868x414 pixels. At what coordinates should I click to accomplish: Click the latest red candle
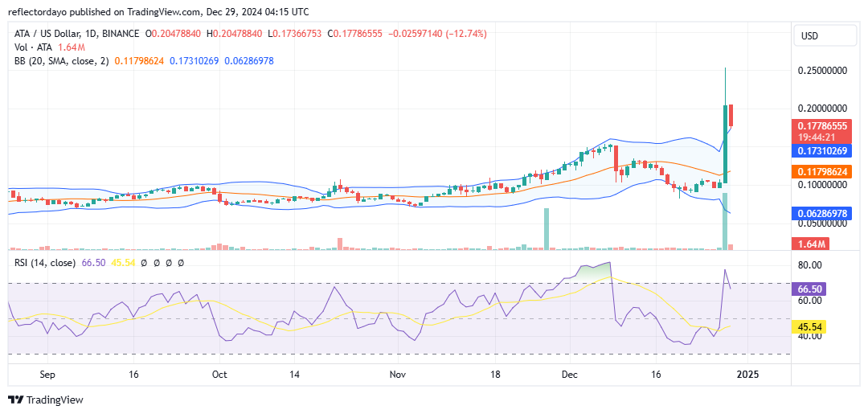click(731, 115)
